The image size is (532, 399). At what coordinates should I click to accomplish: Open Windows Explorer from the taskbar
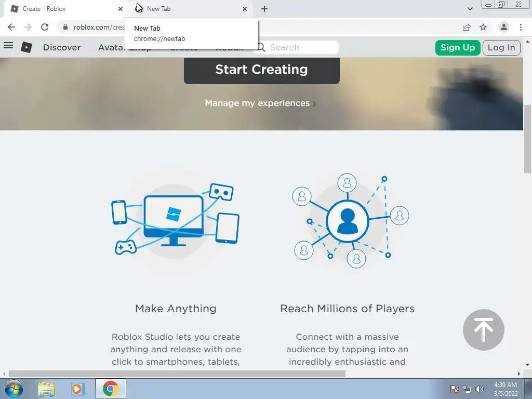[x=46, y=389]
